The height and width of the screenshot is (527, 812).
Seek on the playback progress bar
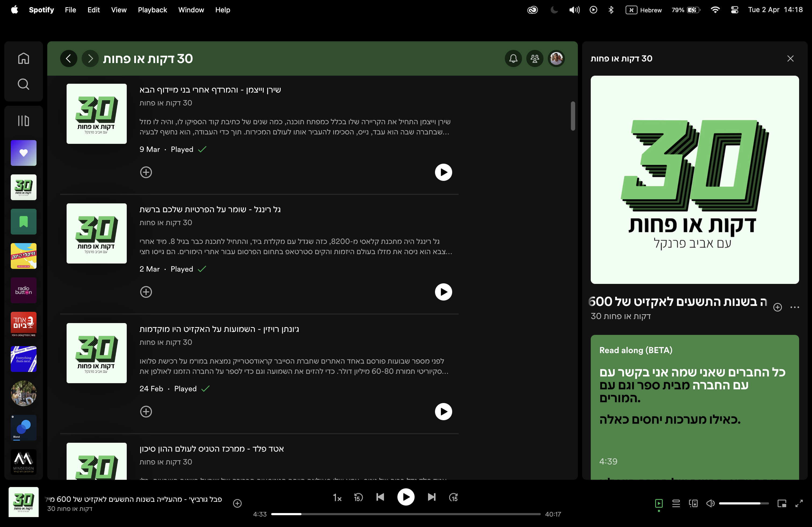pyautogui.click(x=406, y=514)
